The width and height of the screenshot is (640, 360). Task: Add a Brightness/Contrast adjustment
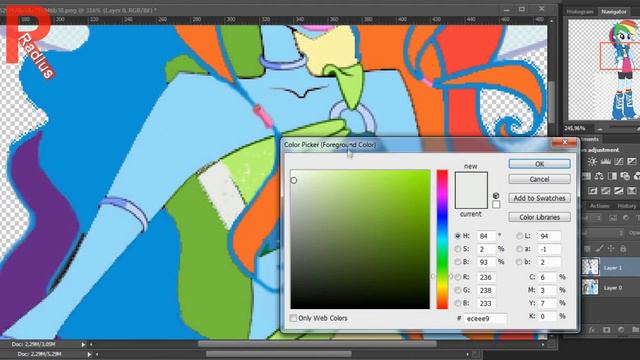click(592, 162)
